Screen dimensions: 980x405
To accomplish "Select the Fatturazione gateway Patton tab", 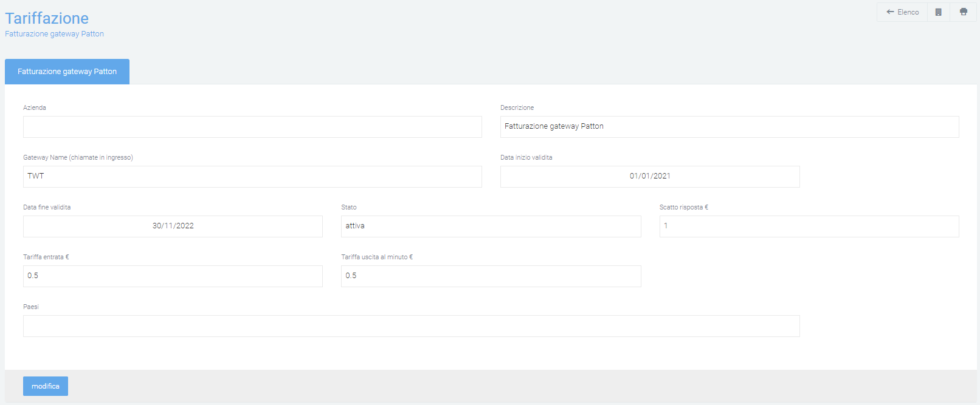I will [x=67, y=72].
